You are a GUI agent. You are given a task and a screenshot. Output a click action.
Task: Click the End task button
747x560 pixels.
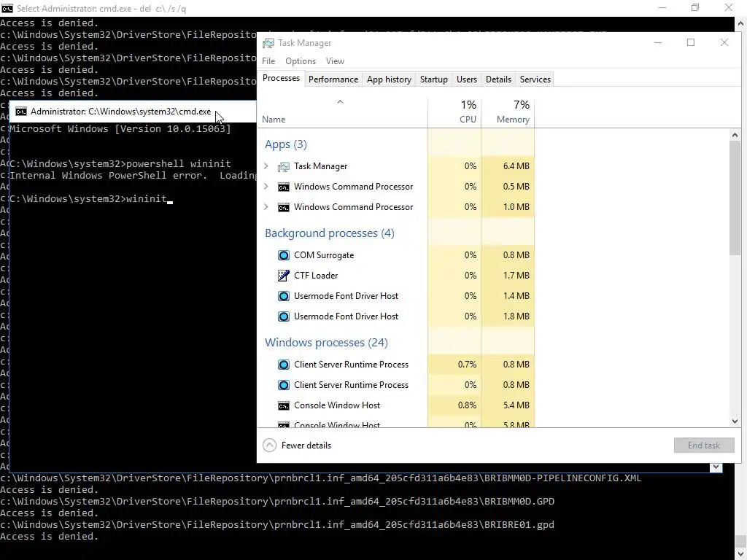(x=704, y=446)
